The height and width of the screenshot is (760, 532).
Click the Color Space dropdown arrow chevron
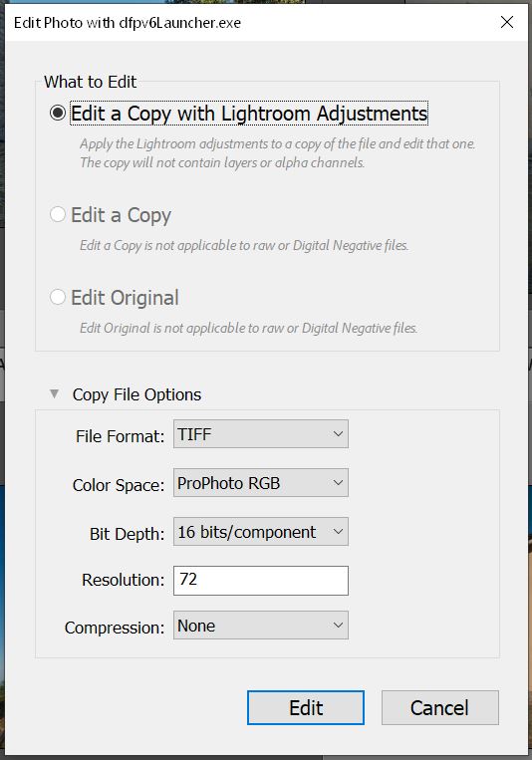tap(338, 483)
